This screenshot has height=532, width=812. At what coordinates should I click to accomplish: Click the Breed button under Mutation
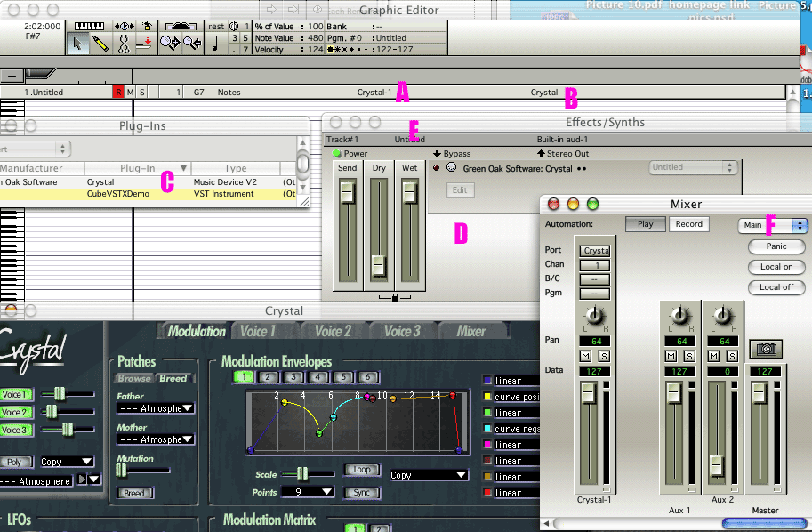[134, 493]
